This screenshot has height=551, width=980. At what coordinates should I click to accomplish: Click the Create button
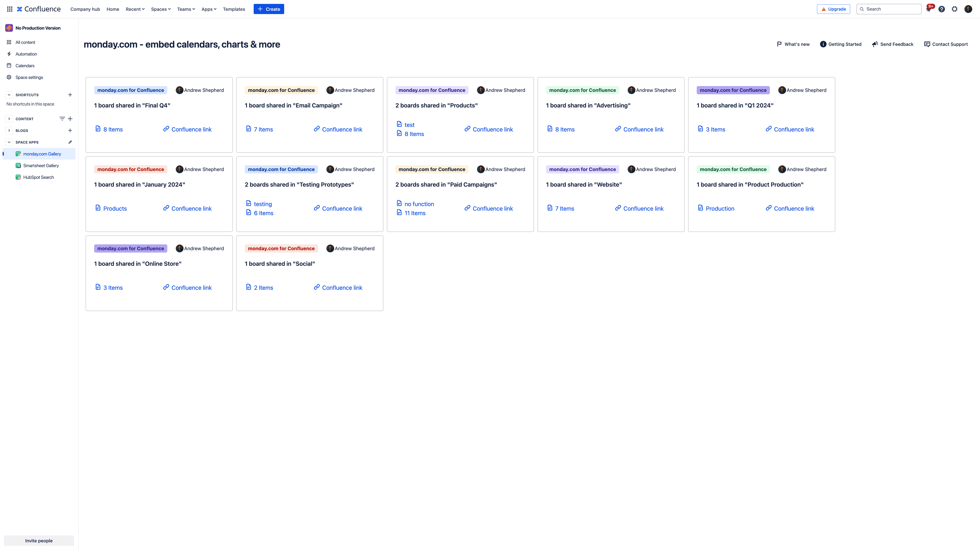(269, 9)
